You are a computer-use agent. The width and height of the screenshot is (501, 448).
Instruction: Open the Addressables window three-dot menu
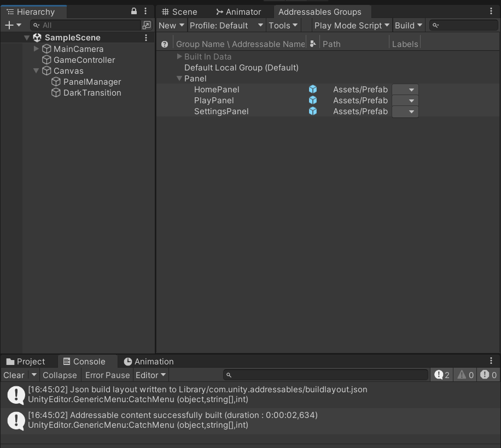point(491,11)
